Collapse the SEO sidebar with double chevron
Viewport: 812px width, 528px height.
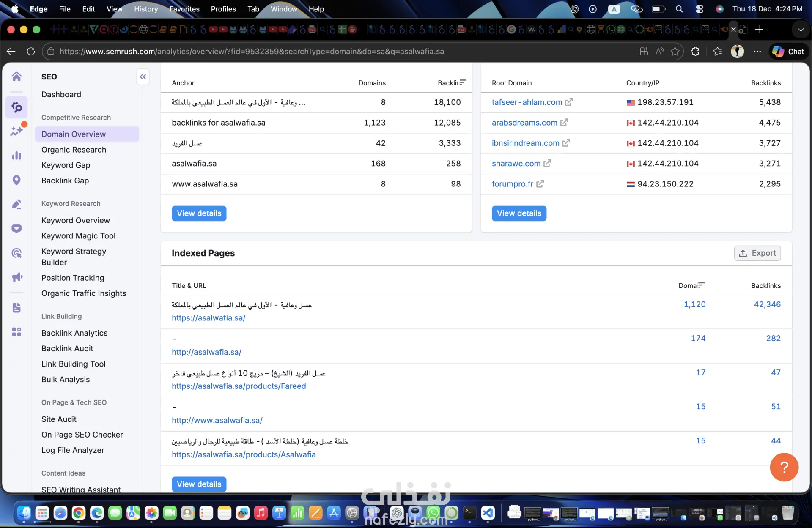[x=143, y=77]
